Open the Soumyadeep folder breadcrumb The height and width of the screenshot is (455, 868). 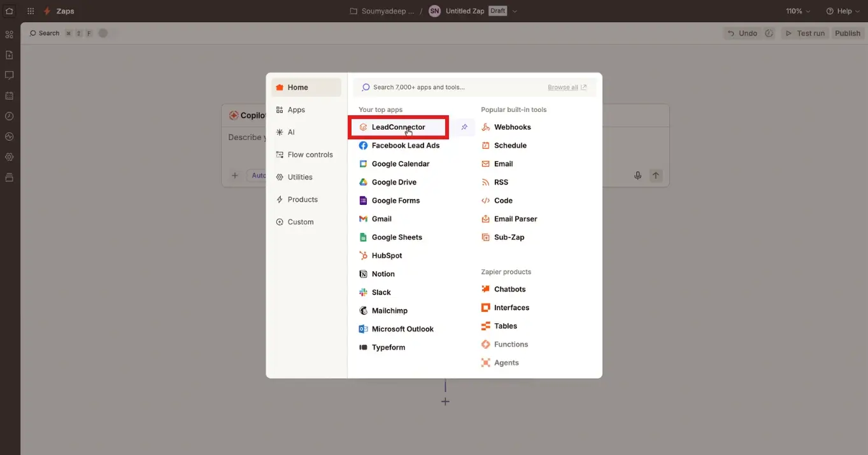tap(383, 11)
